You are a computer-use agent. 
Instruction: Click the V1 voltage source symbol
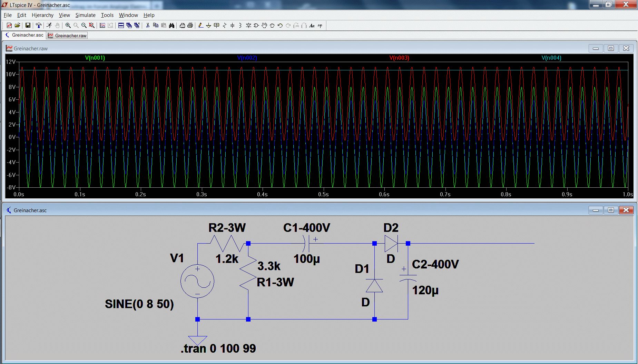[197, 282]
